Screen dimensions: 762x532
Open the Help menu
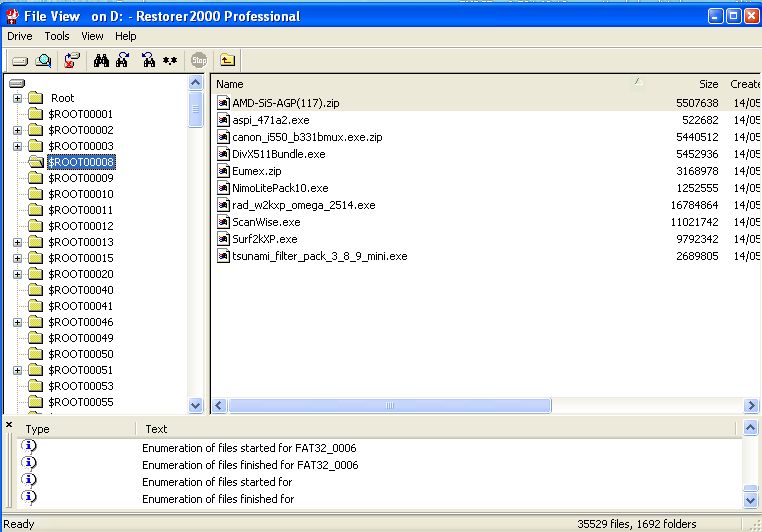pyautogui.click(x=125, y=36)
